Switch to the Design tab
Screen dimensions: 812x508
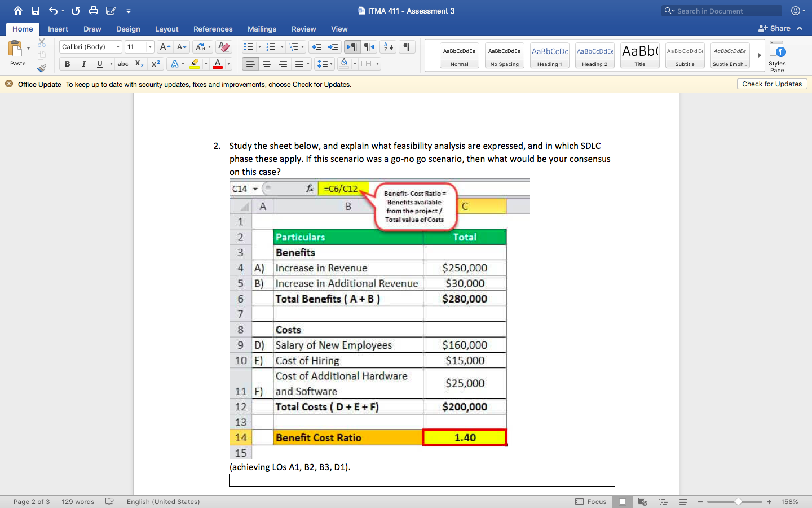pos(128,29)
